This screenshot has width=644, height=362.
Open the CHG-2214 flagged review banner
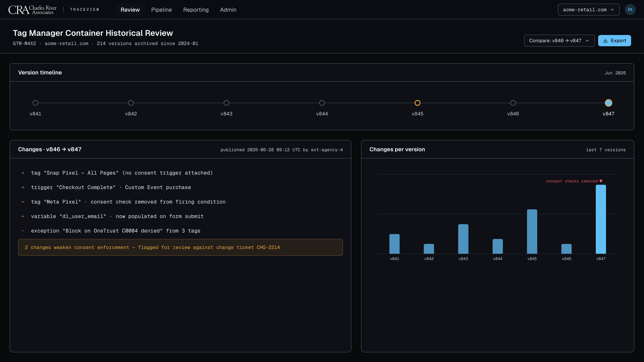[x=180, y=247]
